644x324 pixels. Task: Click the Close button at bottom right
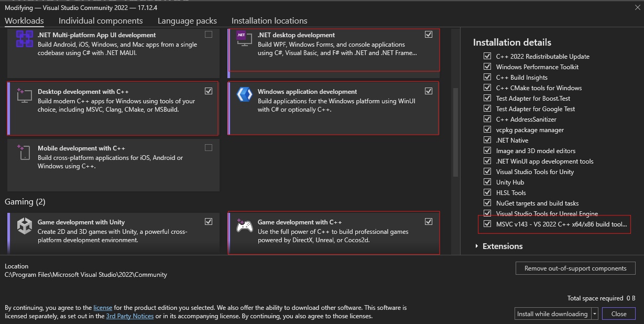coord(619,314)
